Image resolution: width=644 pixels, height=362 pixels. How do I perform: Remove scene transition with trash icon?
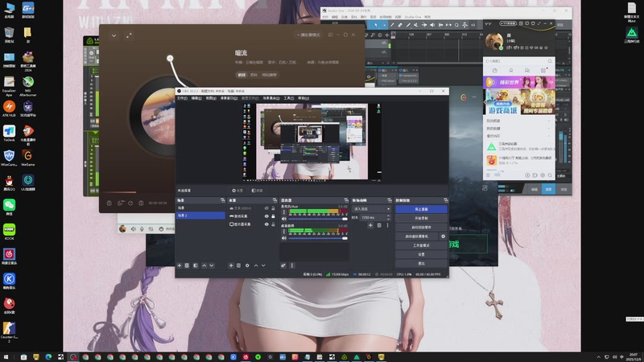tap(379, 225)
